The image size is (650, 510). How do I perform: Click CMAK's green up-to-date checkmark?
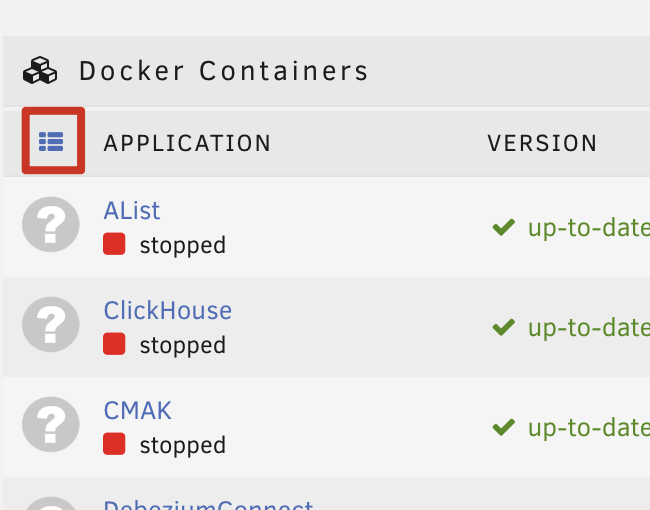504,427
